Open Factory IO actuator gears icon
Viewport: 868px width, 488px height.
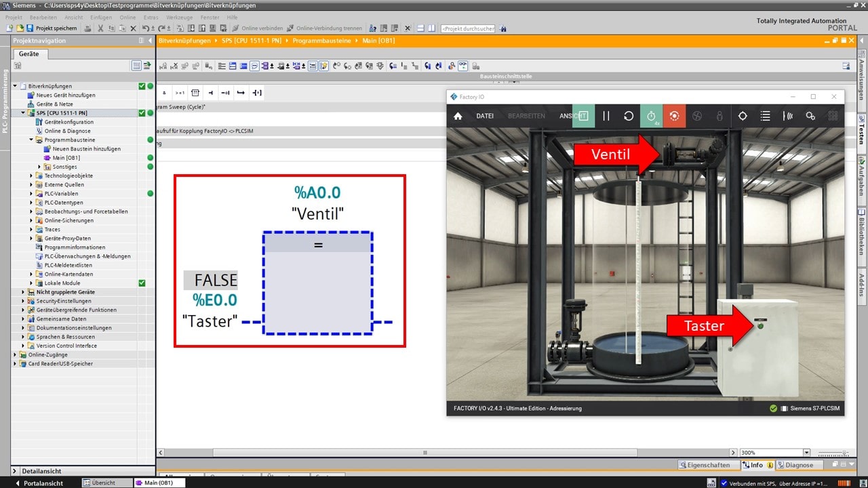[x=810, y=116]
